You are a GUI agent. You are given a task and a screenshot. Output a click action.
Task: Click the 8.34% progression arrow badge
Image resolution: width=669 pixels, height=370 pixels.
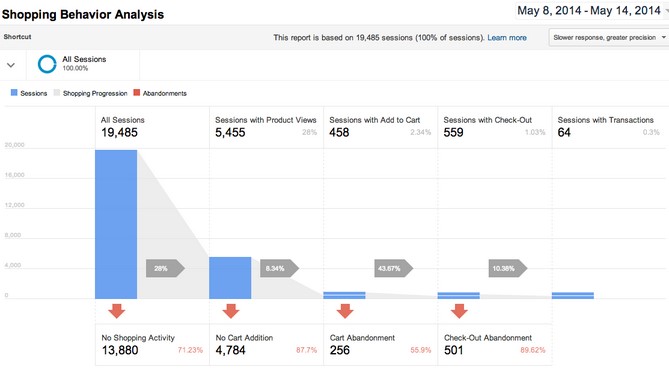click(279, 268)
